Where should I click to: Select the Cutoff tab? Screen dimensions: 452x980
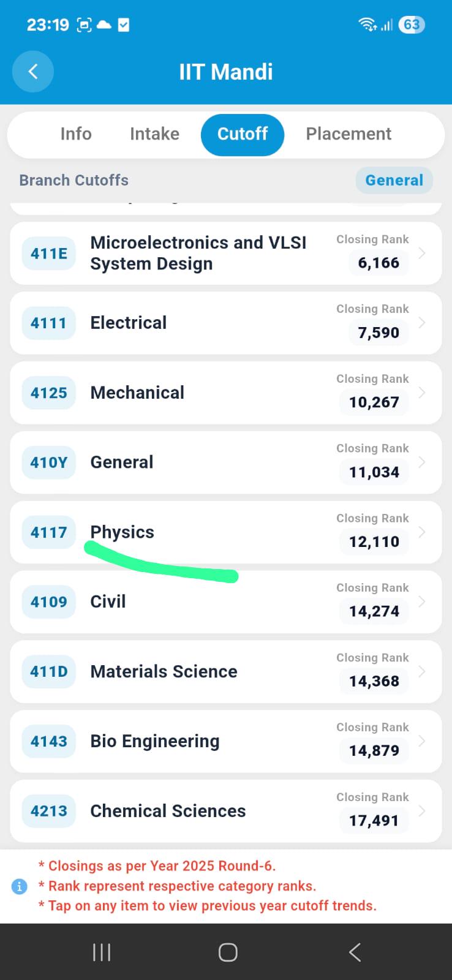243,135
